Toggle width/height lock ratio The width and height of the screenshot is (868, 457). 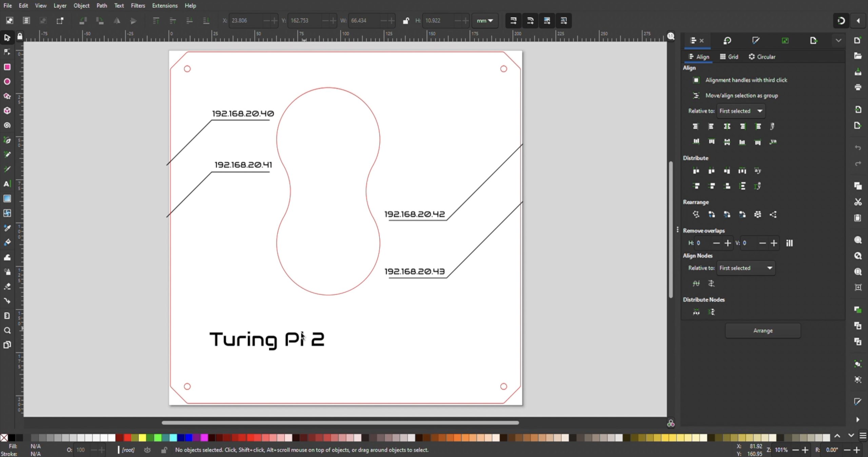tap(406, 21)
